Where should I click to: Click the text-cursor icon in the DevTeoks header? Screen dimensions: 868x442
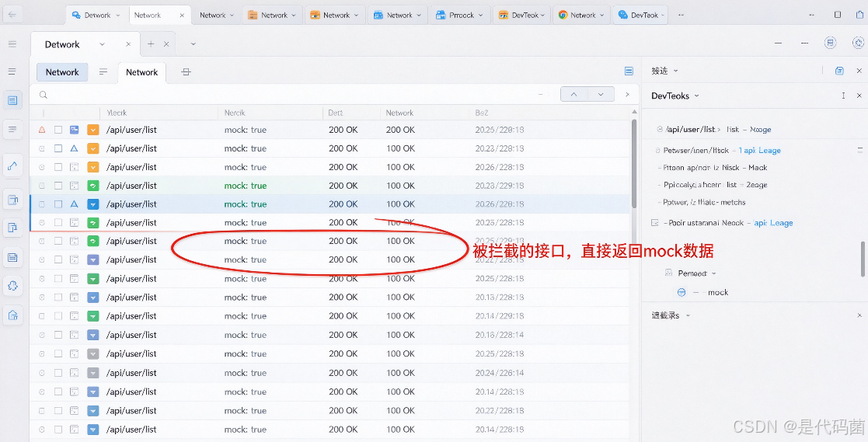tap(843, 96)
